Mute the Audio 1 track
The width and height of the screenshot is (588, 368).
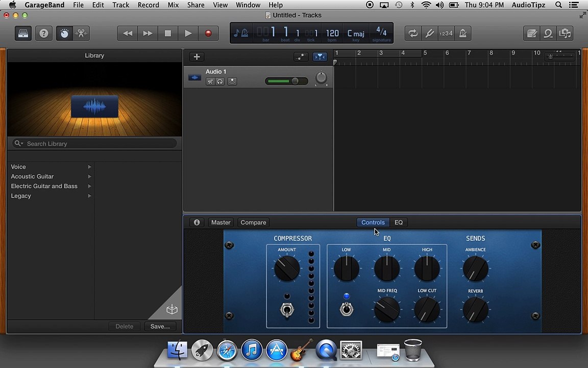210,81
